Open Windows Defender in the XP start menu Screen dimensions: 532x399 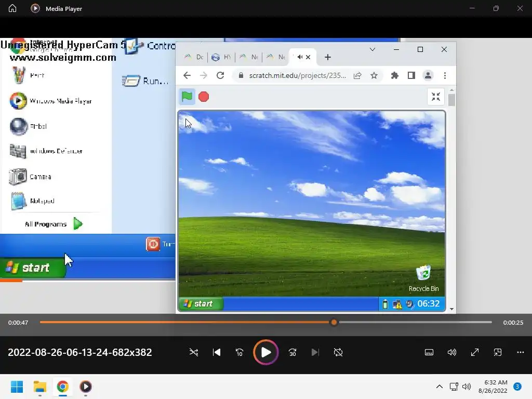coord(46,151)
